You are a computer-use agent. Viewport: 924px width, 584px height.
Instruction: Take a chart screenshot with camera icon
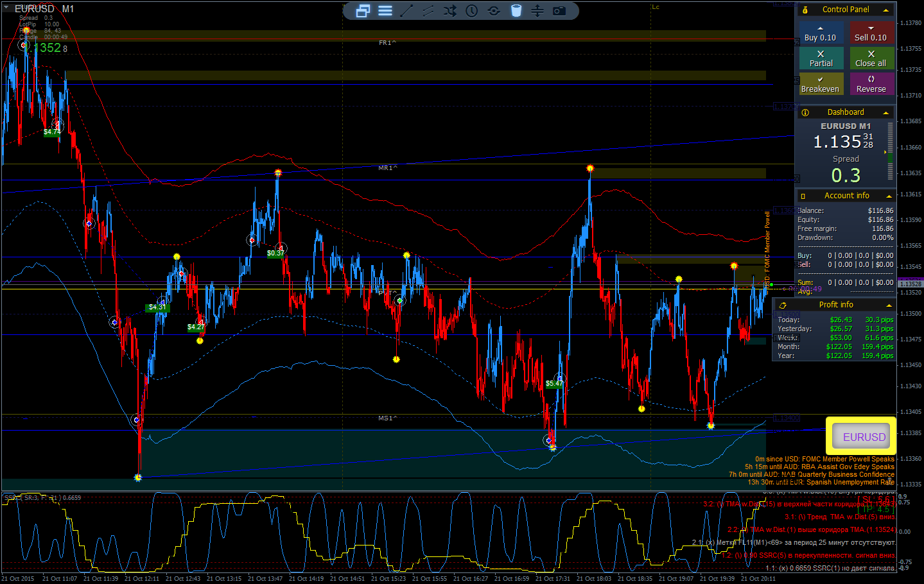tap(559, 11)
